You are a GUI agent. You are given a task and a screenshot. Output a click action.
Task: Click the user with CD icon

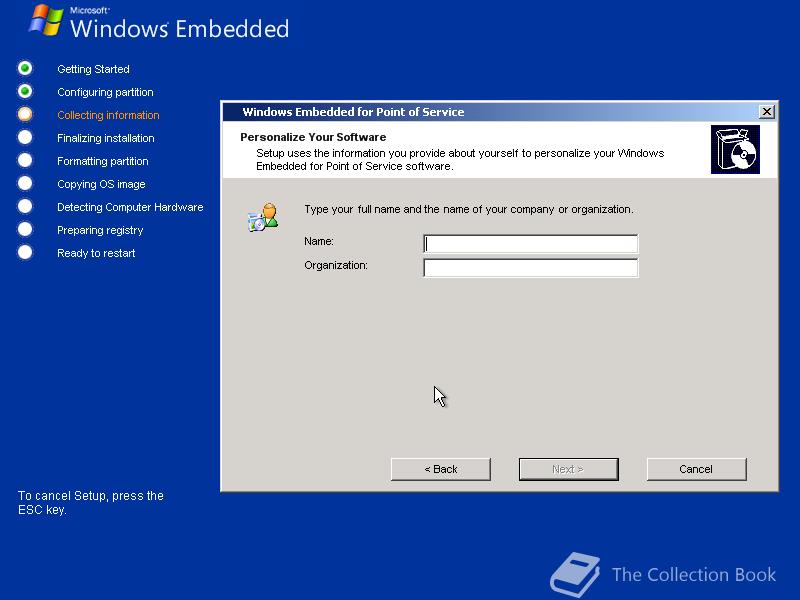(263, 217)
